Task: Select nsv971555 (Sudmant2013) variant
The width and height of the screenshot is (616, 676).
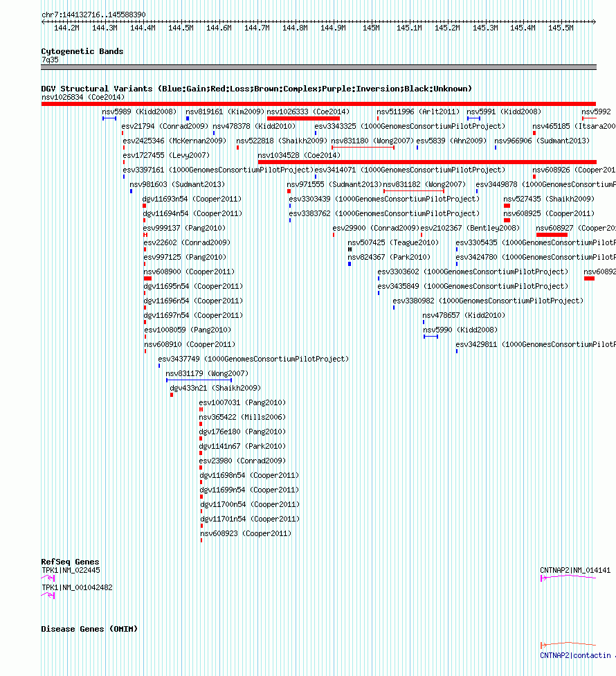Action: pyautogui.click(x=334, y=184)
